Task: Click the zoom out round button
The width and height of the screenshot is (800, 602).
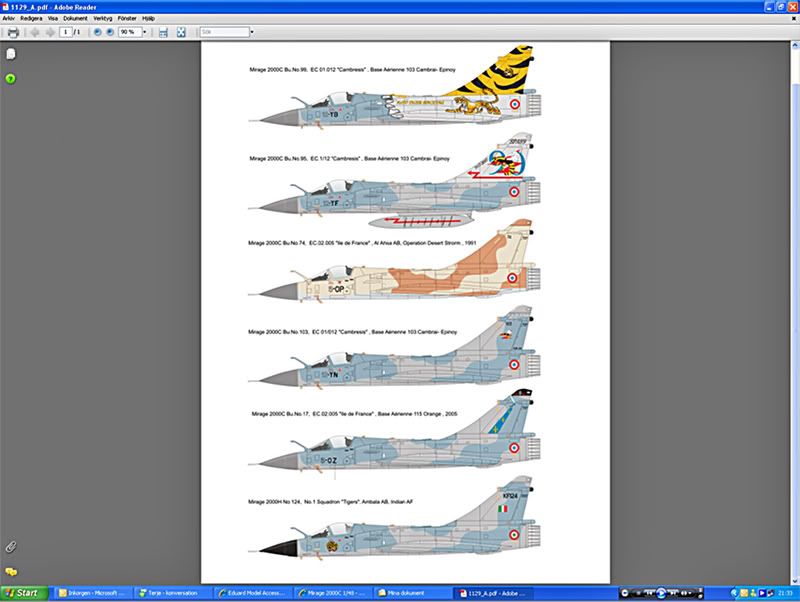Action: point(97,32)
